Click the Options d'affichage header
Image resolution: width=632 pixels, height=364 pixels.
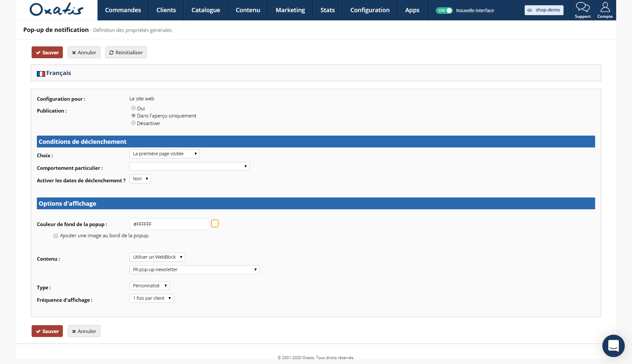tap(316, 203)
